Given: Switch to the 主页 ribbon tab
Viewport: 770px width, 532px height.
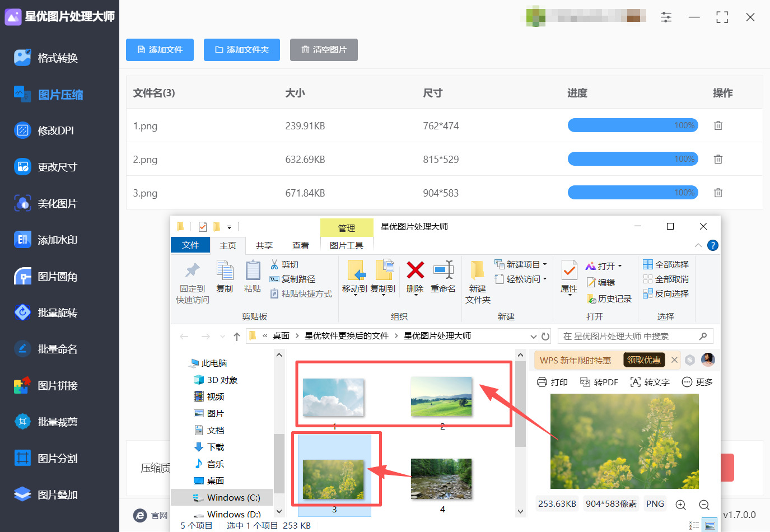Looking at the screenshot, I should (228, 245).
